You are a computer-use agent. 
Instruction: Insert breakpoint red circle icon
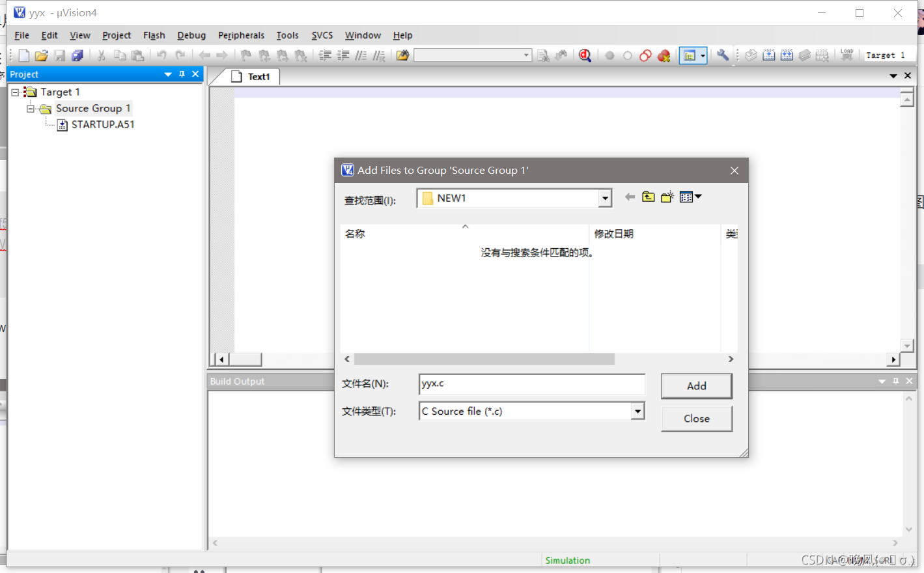point(609,56)
